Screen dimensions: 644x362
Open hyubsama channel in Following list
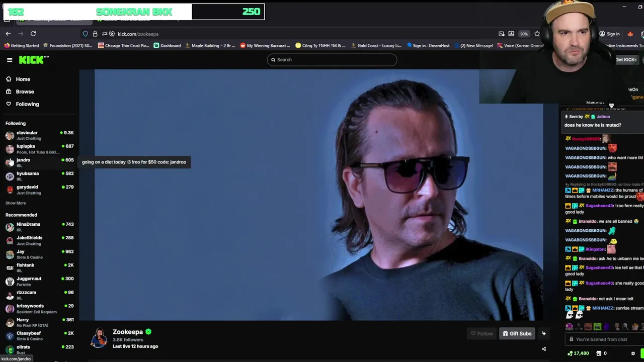pyautogui.click(x=40, y=175)
